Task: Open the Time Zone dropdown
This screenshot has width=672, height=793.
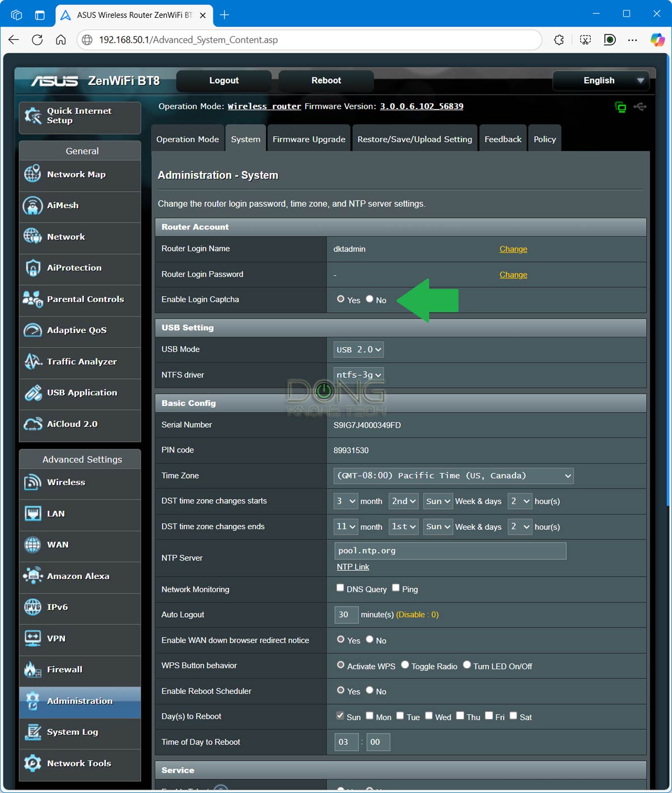Action: pyautogui.click(x=452, y=475)
